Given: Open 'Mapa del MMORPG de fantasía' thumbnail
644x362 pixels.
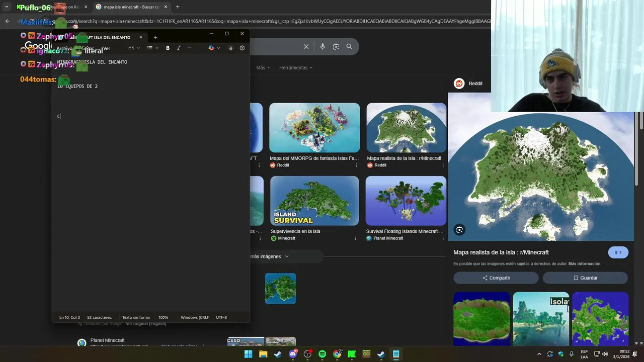Looking at the screenshot, I should tap(314, 128).
